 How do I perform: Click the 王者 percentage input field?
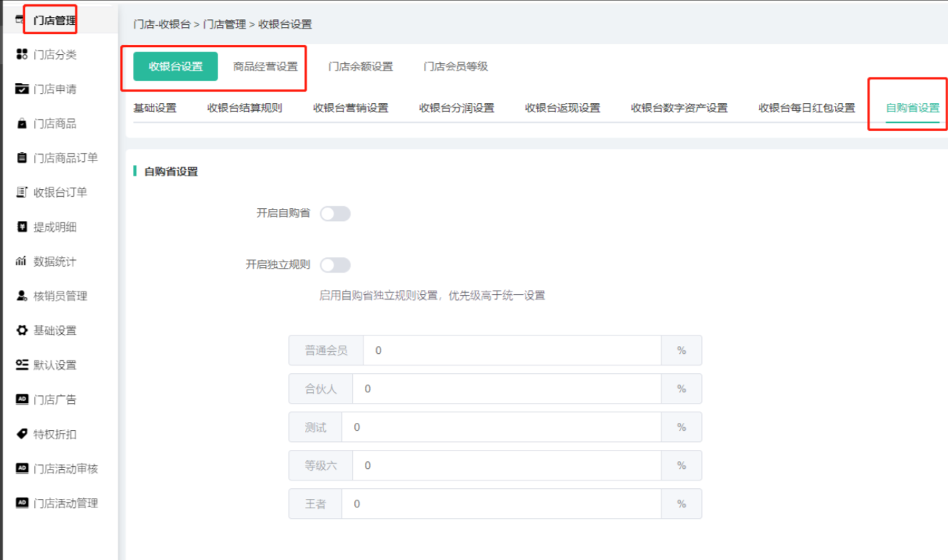tap(501, 504)
